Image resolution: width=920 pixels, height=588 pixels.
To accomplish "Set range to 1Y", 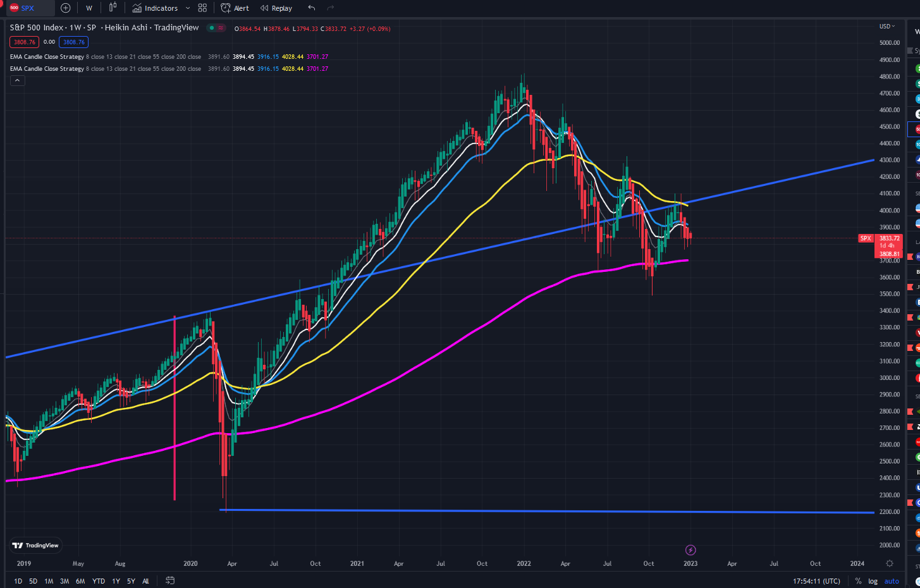I will (x=116, y=581).
